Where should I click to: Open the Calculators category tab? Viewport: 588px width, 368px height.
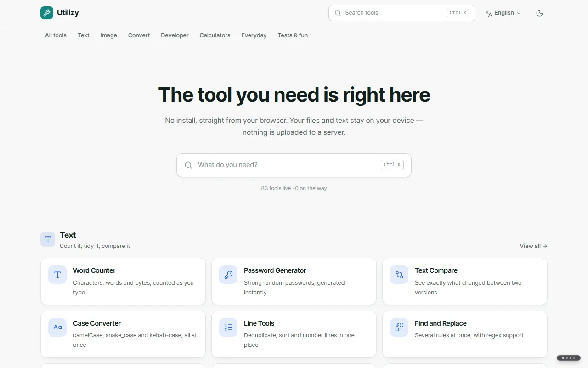(x=215, y=35)
